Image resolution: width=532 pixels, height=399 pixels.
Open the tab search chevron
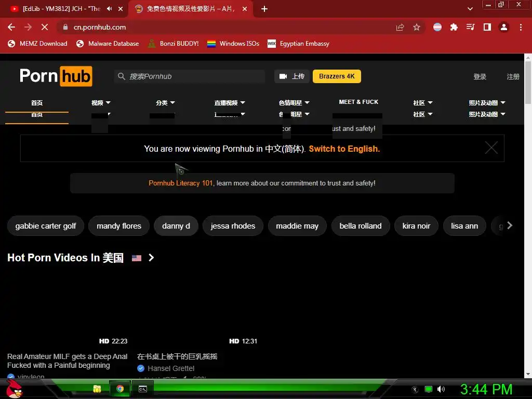[x=470, y=9]
